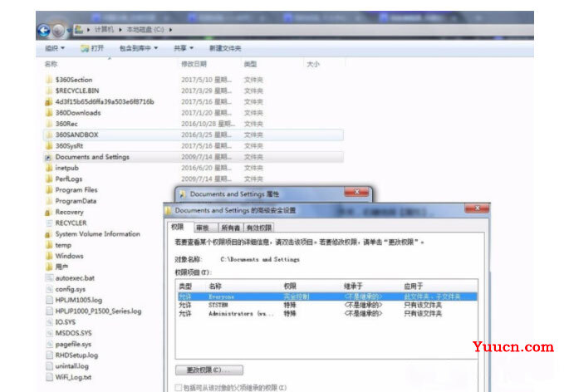This screenshot has width=564, height=392.
Task: Select the 用户 folder icon
Action: (x=49, y=267)
